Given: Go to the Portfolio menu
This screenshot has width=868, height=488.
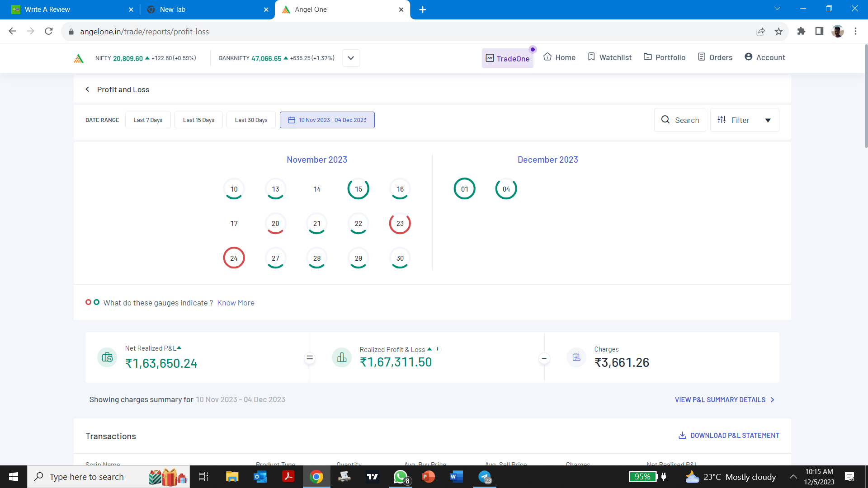Looking at the screenshot, I should click(x=665, y=57).
